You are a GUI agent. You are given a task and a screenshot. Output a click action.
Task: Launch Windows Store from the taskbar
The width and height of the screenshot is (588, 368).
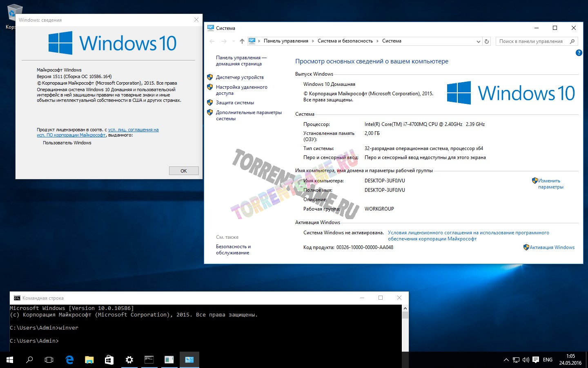click(109, 360)
